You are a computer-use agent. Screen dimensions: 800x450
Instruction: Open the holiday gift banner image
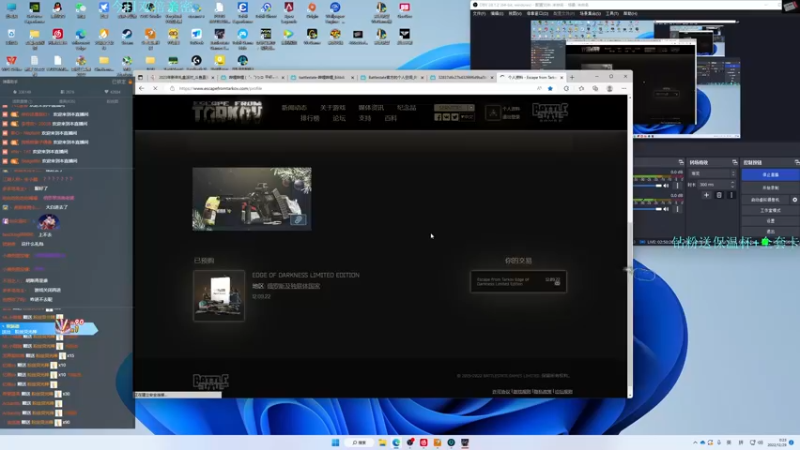tap(252, 199)
